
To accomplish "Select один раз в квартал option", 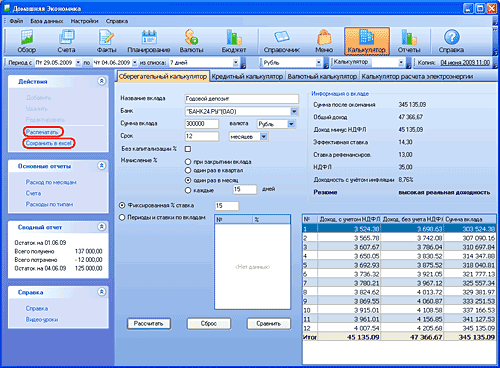I will coord(188,170).
